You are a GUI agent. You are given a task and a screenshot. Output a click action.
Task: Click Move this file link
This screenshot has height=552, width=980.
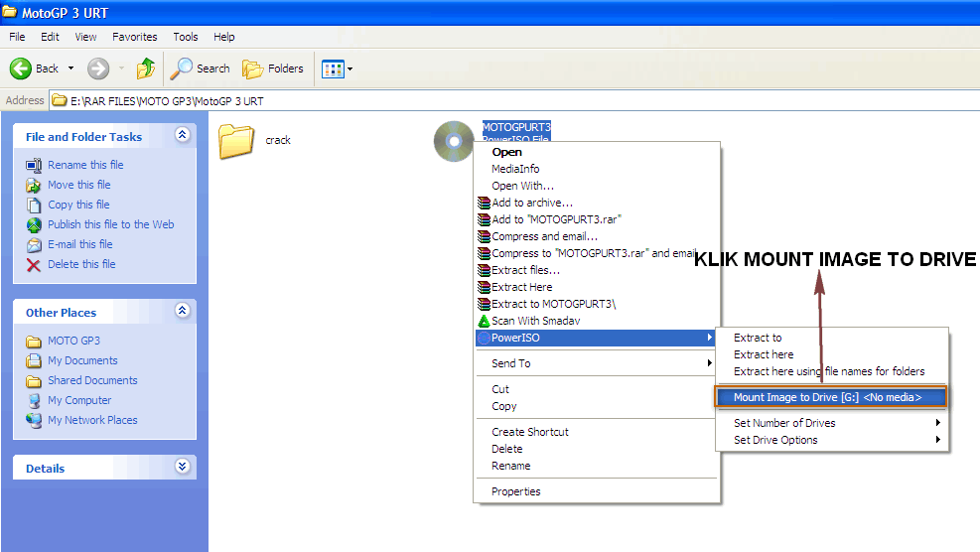[79, 185]
